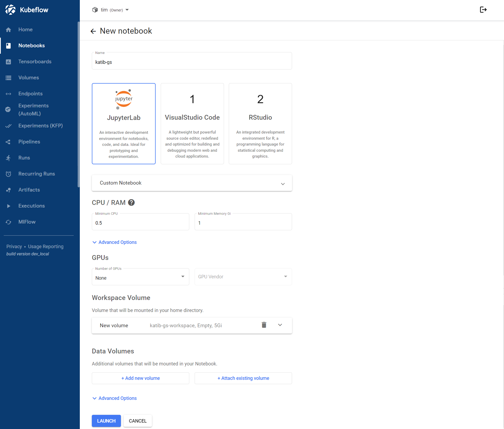This screenshot has width=504, height=429.
Task: Expand the Custom Notebook panel
Action: pyautogui.click(x=192, y=183)
